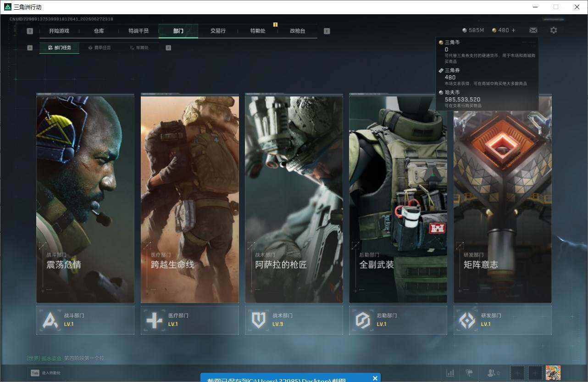Click the plus slot next to the avatar
This screenshot has width=588, height=382.
coord(535,373)
